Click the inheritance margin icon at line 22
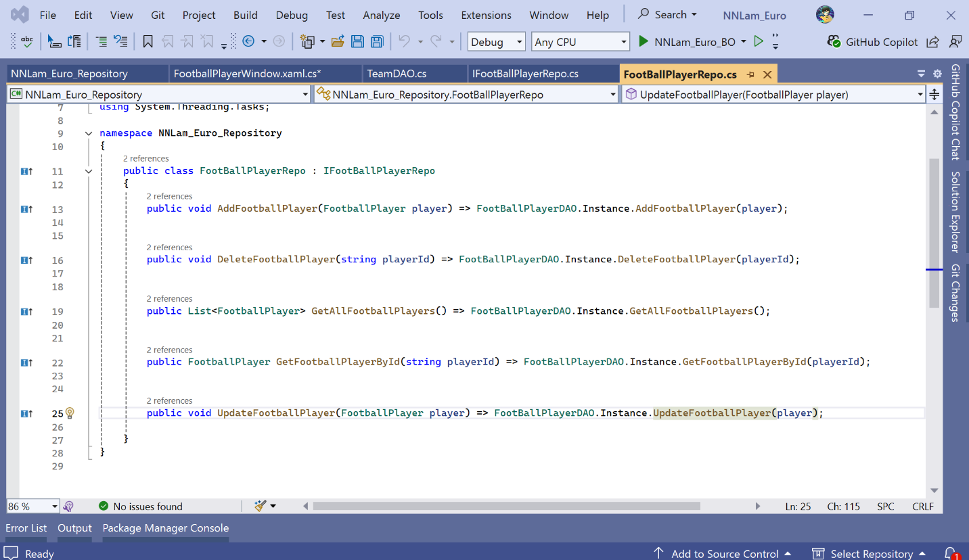This screenshot has height=560, width=969. [26, 363]
